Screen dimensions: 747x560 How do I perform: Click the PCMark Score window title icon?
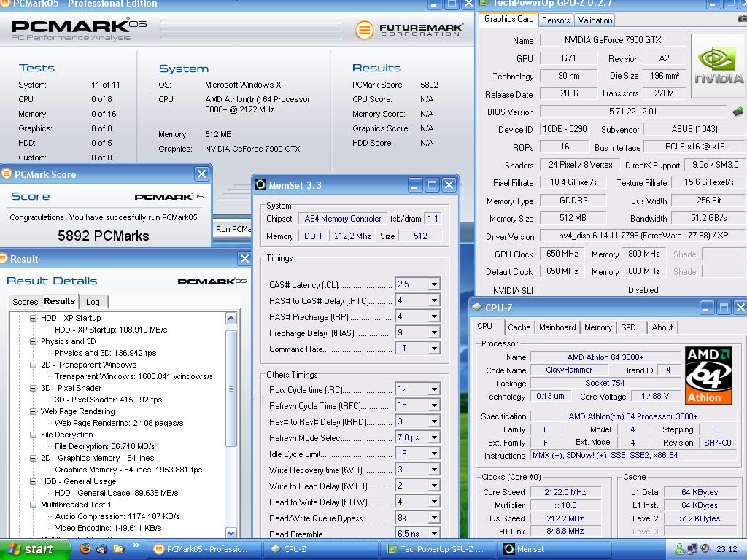(x=6, y=174)
